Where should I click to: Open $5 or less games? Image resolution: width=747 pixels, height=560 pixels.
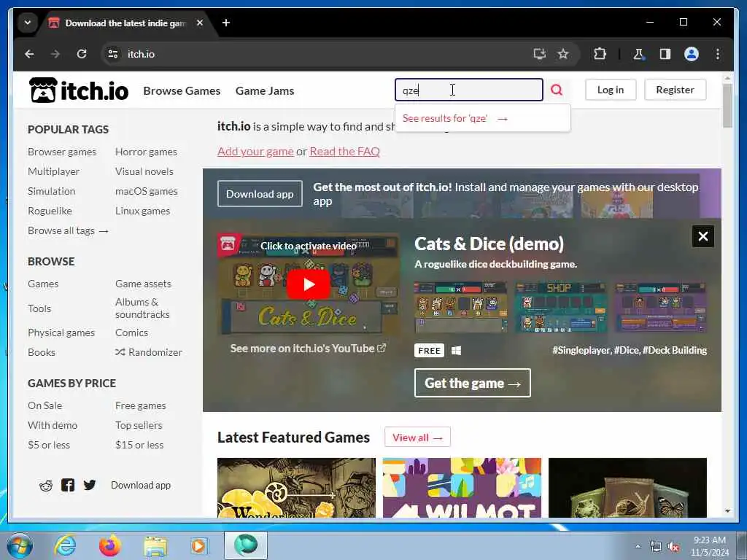pos(49,445)
